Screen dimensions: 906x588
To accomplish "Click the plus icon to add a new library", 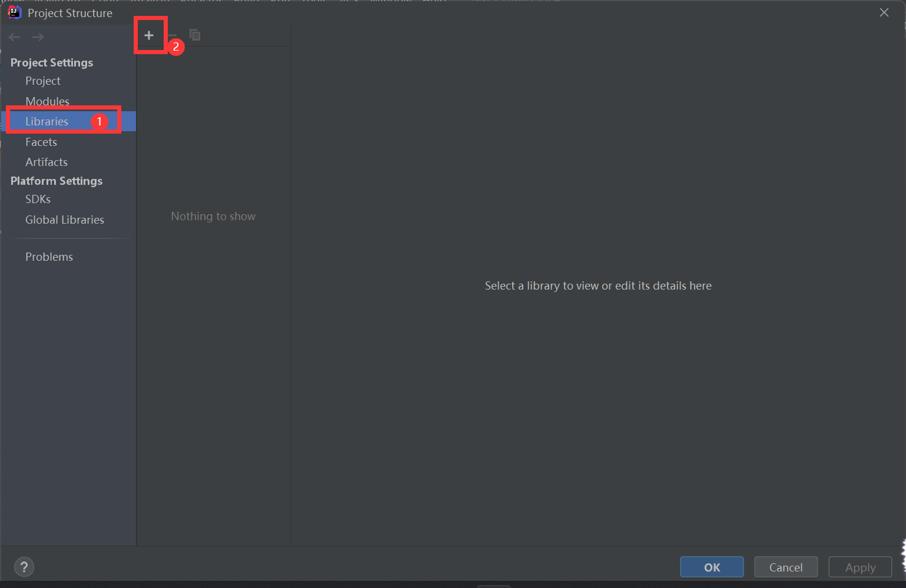I will (149, 35).
